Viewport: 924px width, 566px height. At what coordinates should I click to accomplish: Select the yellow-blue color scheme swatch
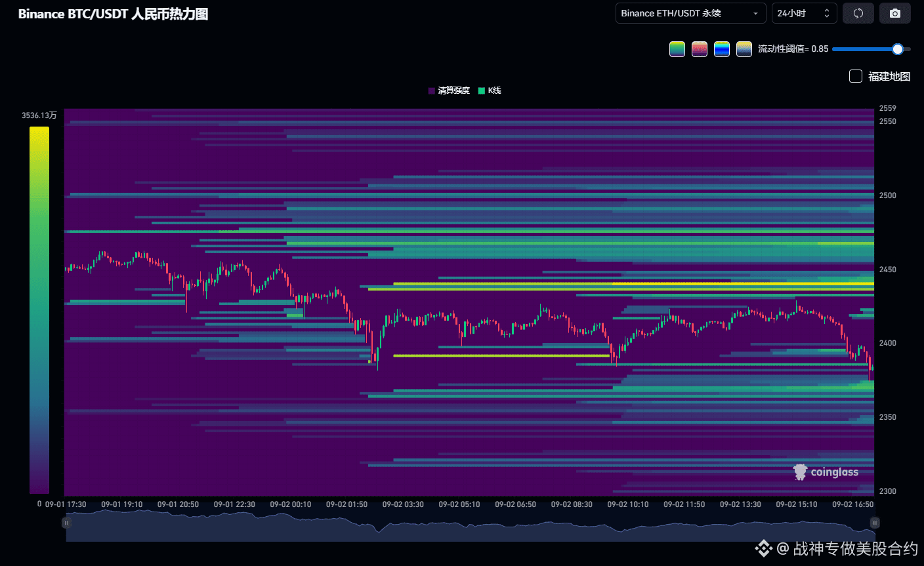(x=744, y=49)
